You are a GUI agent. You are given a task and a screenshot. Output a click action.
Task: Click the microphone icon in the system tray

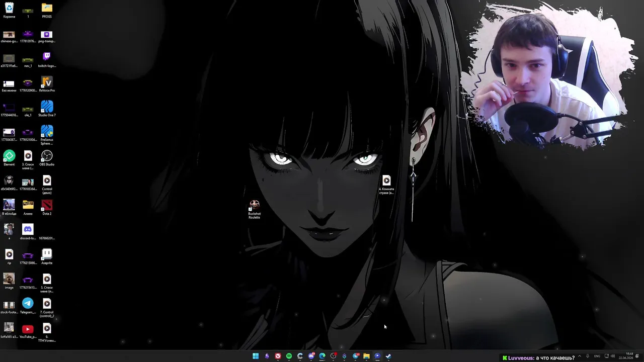click(588, 356)
